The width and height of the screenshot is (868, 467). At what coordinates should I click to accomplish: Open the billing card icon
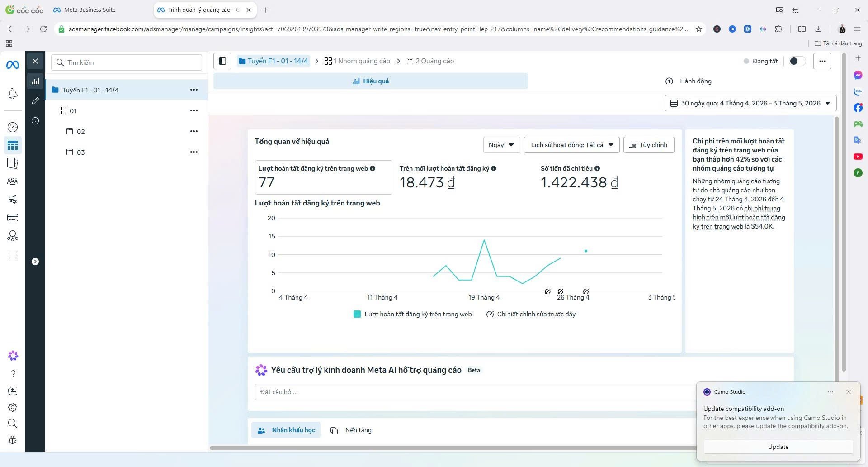pyautogui.click(x=13, y=218)
